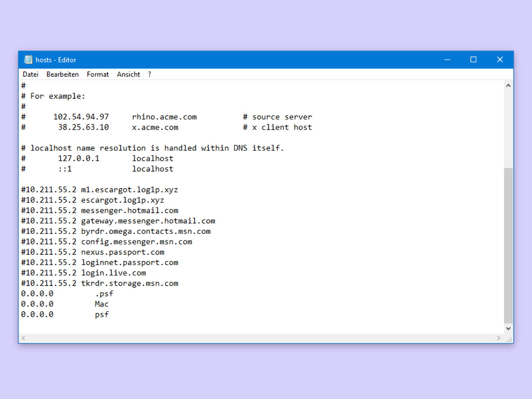532x399 pixels.
Task: Click login.live.com entry
Action: (113, 273)
